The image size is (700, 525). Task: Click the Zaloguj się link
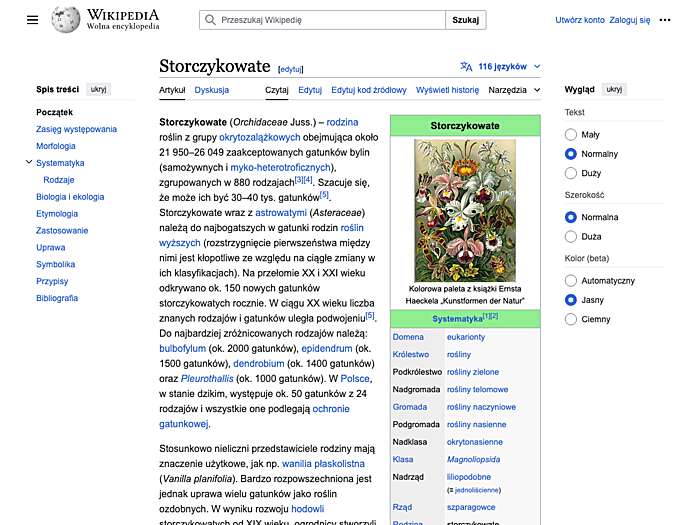(629, 20)
